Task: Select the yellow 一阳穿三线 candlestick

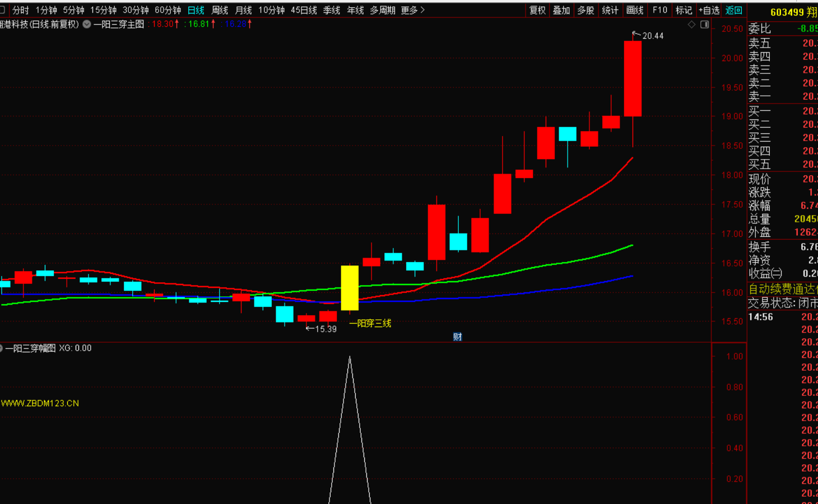Action: 350,288
